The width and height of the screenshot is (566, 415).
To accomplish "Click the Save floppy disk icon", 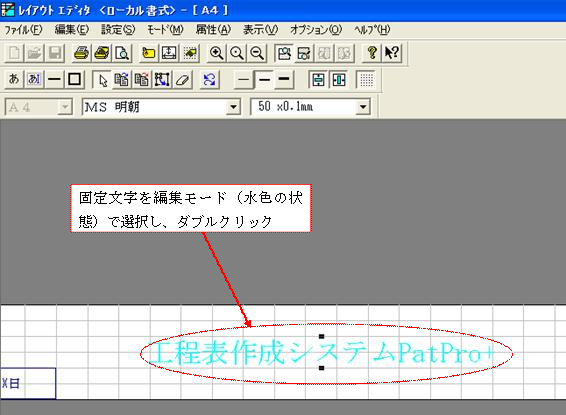I will pyautogui.click(x=55, y=53).
